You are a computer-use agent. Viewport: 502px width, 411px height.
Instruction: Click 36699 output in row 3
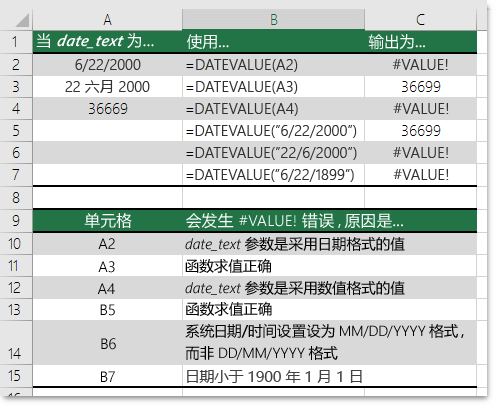pos(421,87)
